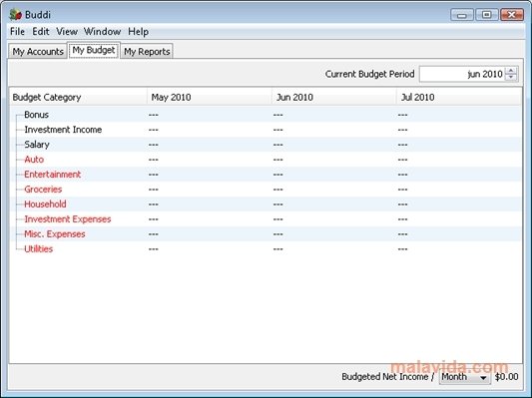Maximize the Buddi window
Viewport: 532px width, 398px height.
click(486, 15)
